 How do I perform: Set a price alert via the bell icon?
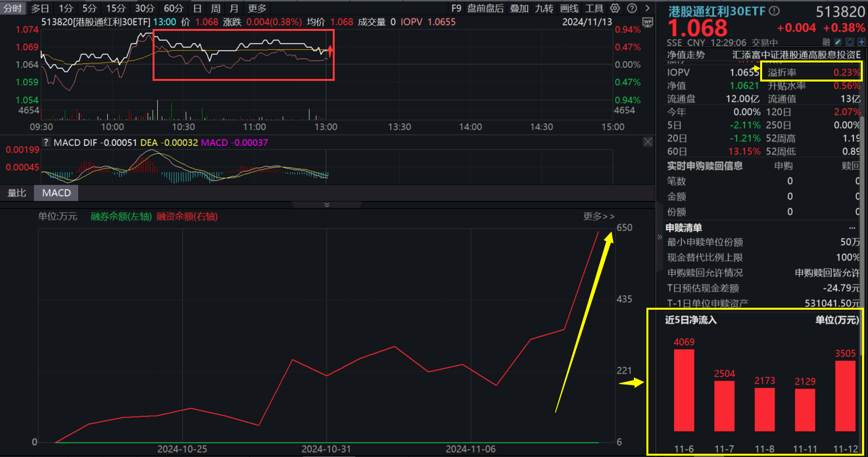[x=850, y=41]
